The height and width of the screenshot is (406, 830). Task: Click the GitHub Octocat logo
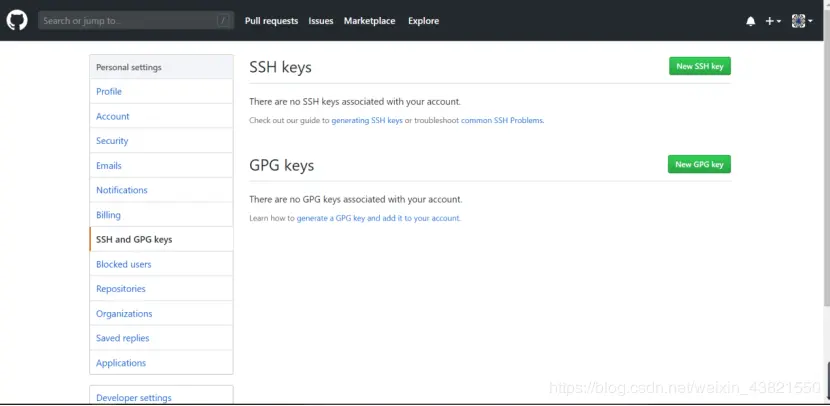coord(17,21)
